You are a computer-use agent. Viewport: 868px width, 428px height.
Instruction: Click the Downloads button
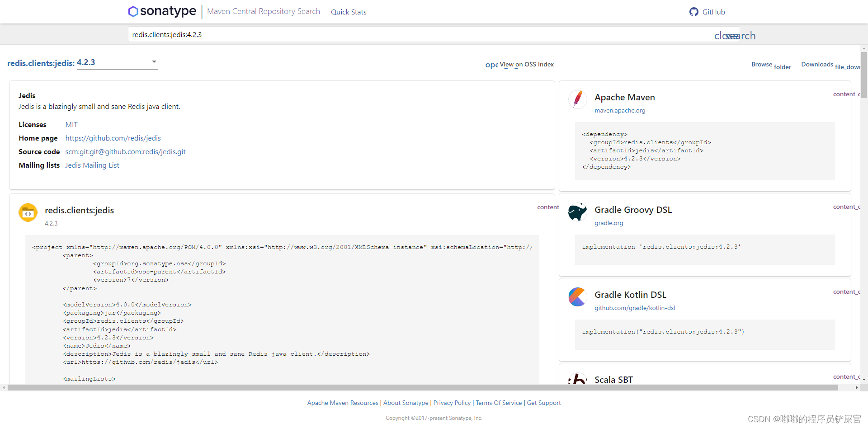click(x=830, y=65)
